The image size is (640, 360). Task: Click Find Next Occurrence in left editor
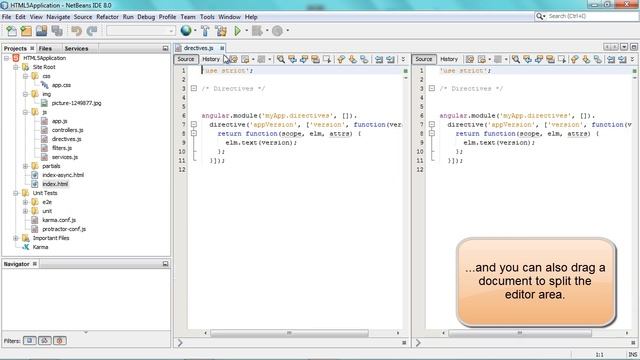[x=304, y=60]
